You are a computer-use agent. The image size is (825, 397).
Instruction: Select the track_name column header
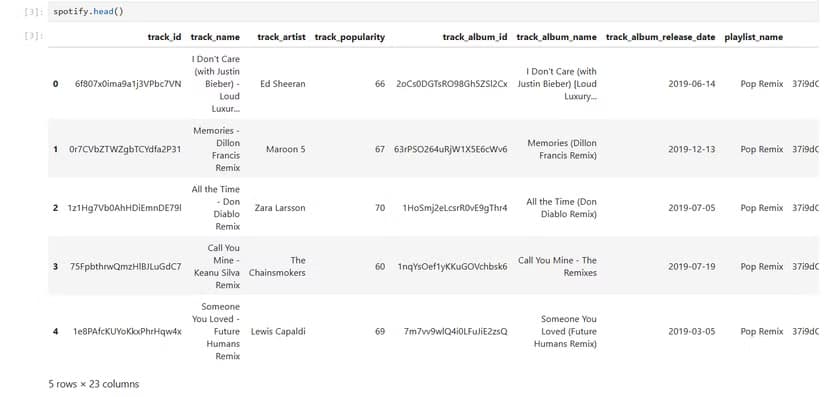(x=215, y=37)
